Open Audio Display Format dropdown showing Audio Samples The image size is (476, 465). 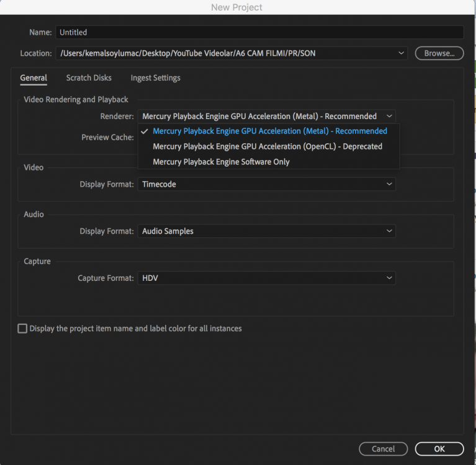pyautogui.click(x=266, y=231)
